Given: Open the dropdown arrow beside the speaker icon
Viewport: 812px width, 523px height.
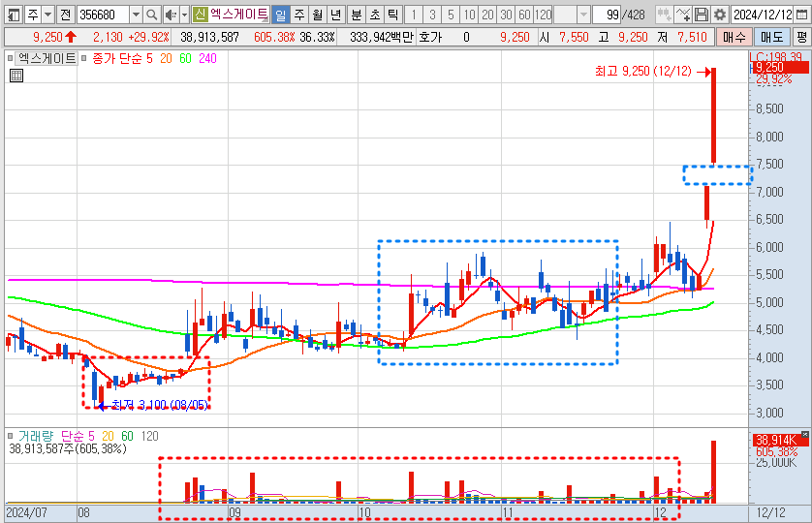Looking at the screenshot, I should click(184, 15).
